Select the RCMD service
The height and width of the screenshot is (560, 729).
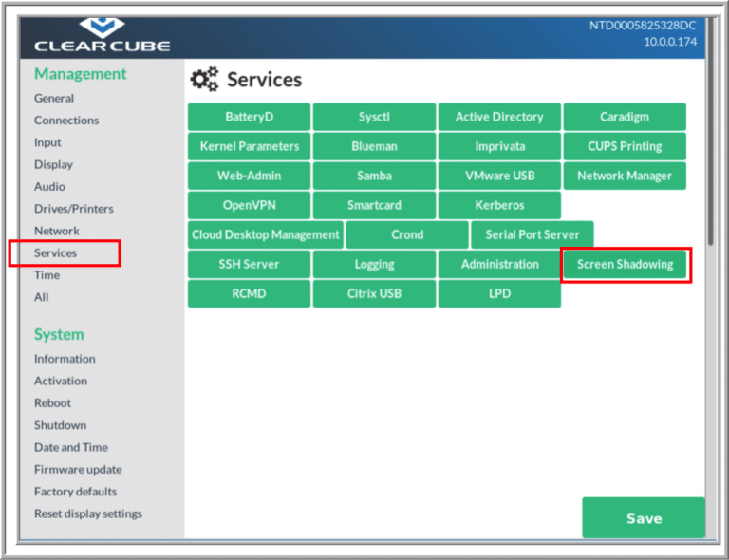(x=249, y=293)
